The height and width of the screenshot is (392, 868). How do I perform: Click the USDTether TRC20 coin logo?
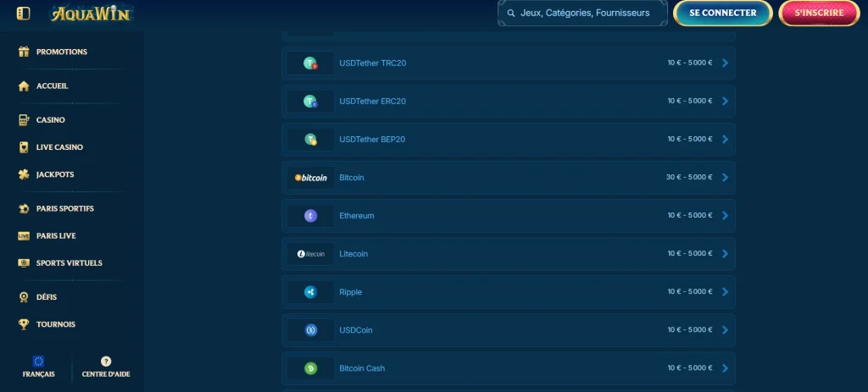point(310,63)
